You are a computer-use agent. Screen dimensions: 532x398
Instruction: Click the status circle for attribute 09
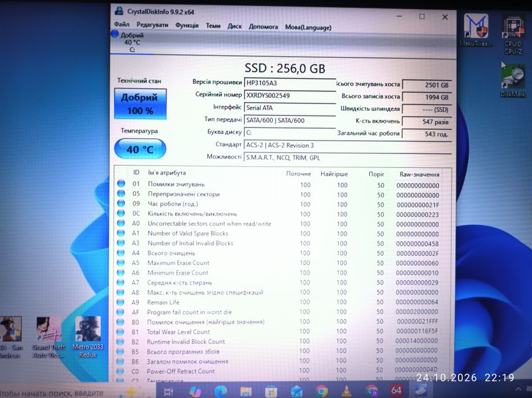click(121, 203)
